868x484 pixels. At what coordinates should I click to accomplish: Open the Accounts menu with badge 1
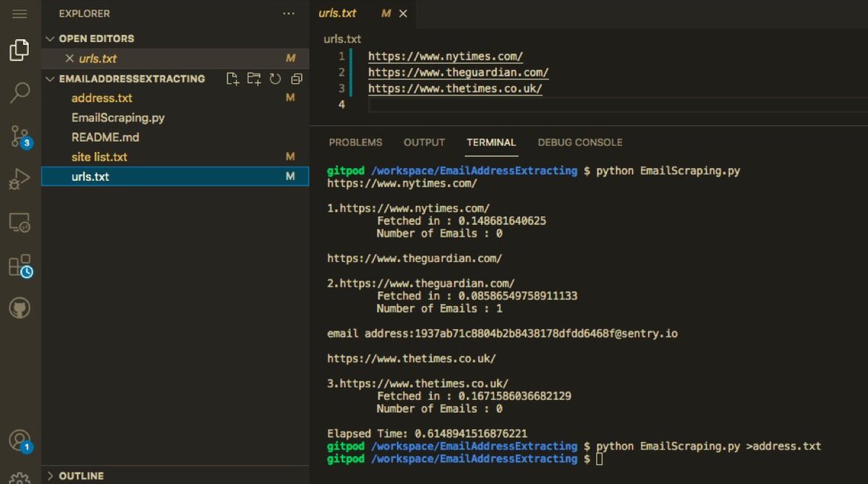point(20,441)
